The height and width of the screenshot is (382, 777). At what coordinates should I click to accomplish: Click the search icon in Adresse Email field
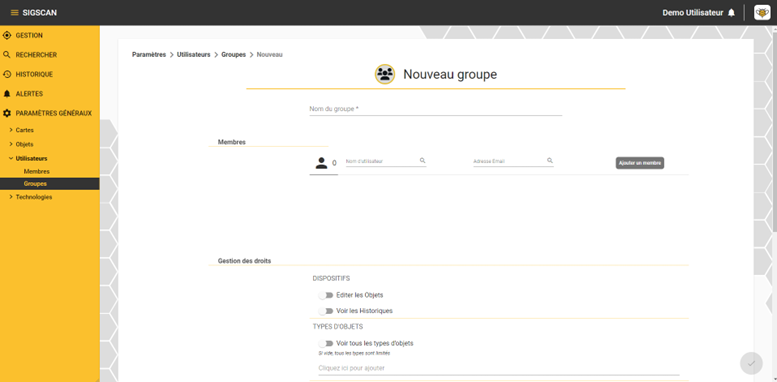click(550, 161)
